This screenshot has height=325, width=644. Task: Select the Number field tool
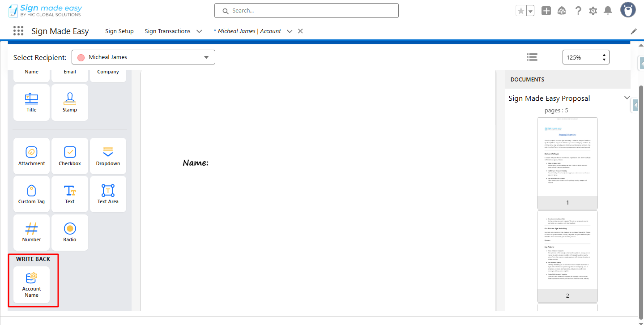(32, 232)
